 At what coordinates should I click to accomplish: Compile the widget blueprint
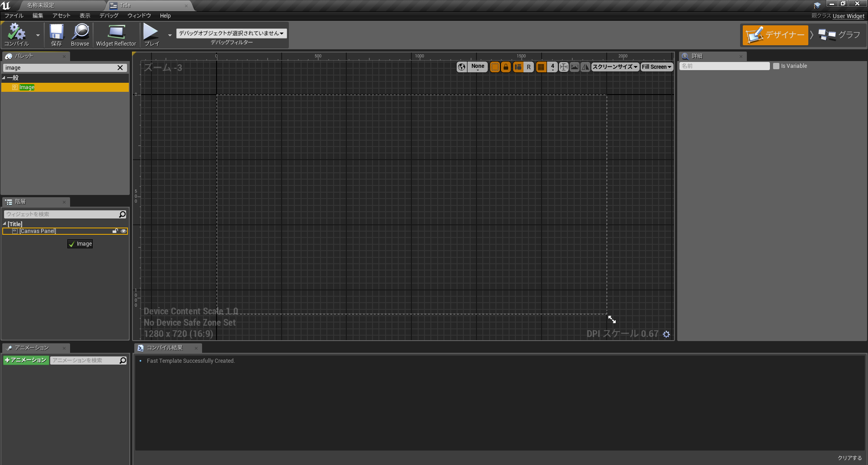click(17, 34)
